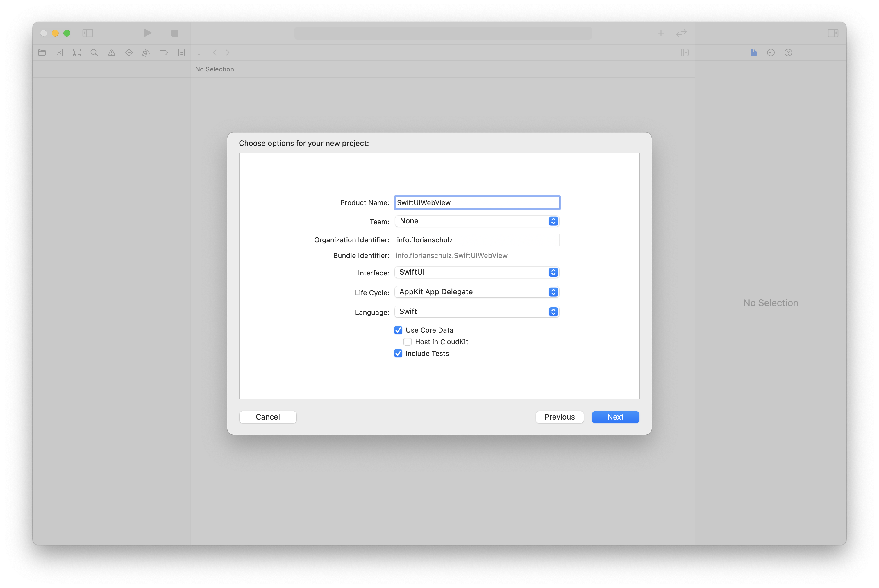879x588 pixels.
Task: Enable the Host in CloudKit checkbox
Action: point(408,342)
